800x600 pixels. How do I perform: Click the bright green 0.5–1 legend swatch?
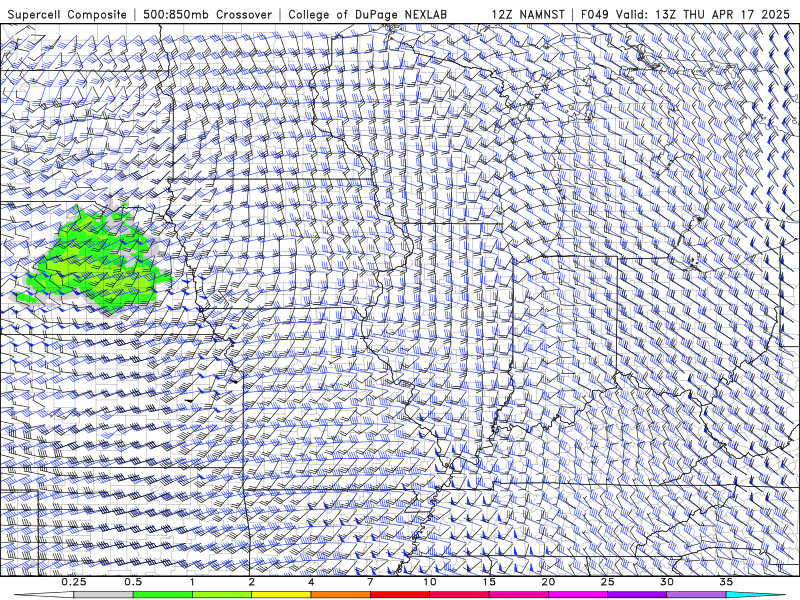tap(162, 595)
